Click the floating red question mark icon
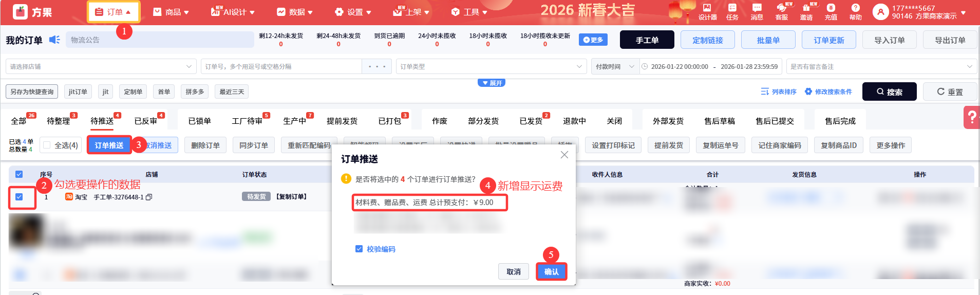Viewport: 980px width, 295px height. coord(972,118)
